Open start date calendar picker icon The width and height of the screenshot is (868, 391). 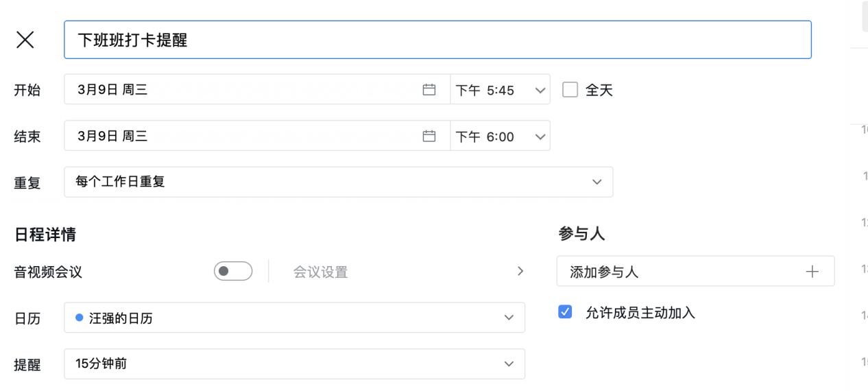429,90
